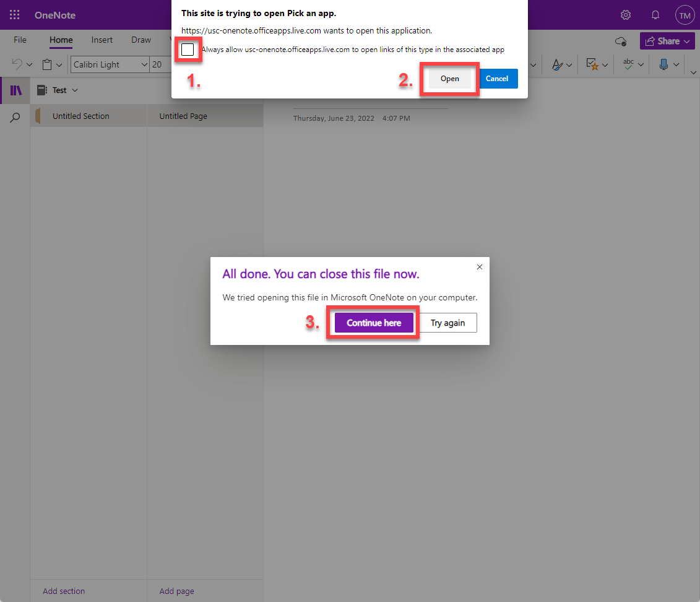700x602 pixels.
Task: Click the Add page link
Action: tap(177, 591)
